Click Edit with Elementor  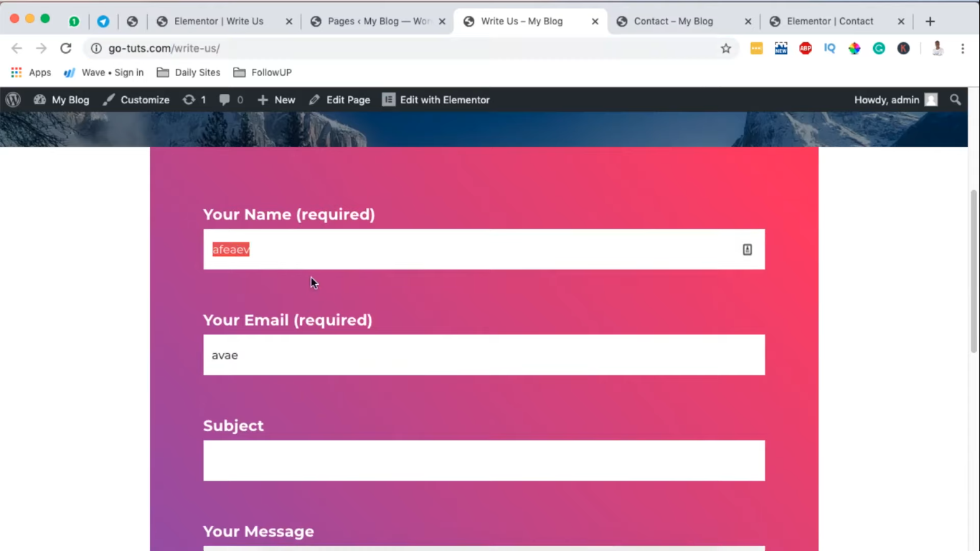[x=436, y=100]
